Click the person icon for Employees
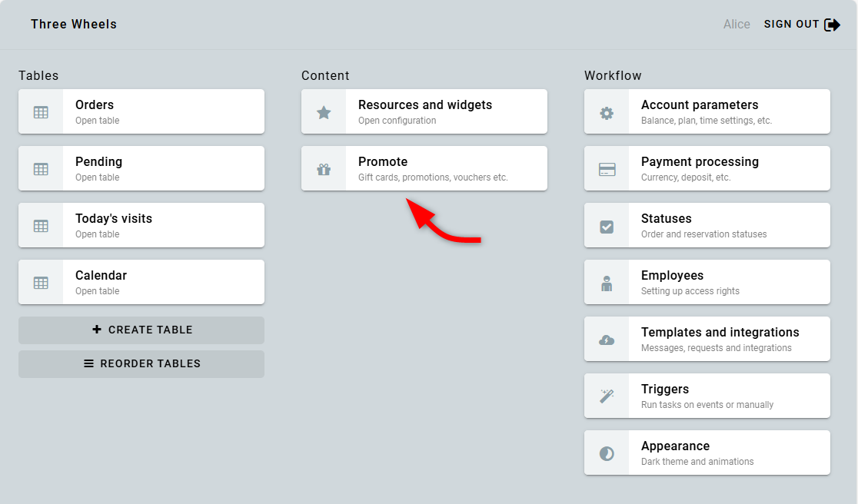The width and height of the screenshot is (858, 504). pos(607,283)
